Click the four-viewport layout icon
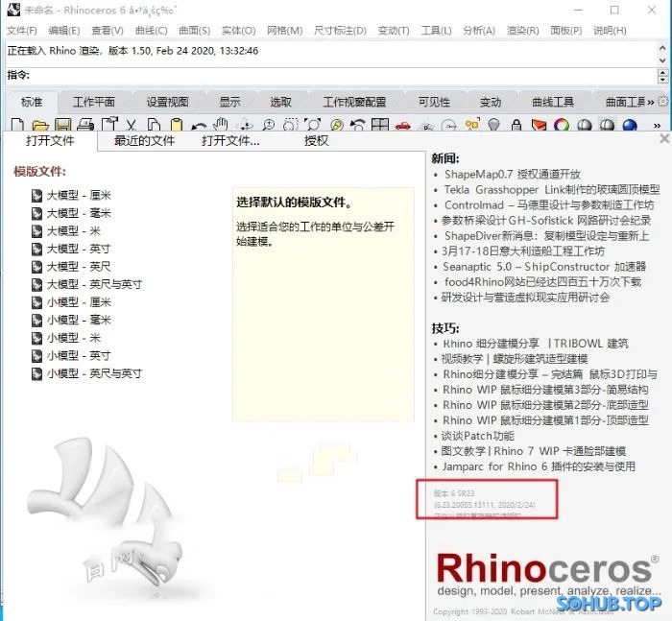 pyautogui.click(x=380, y=125)
